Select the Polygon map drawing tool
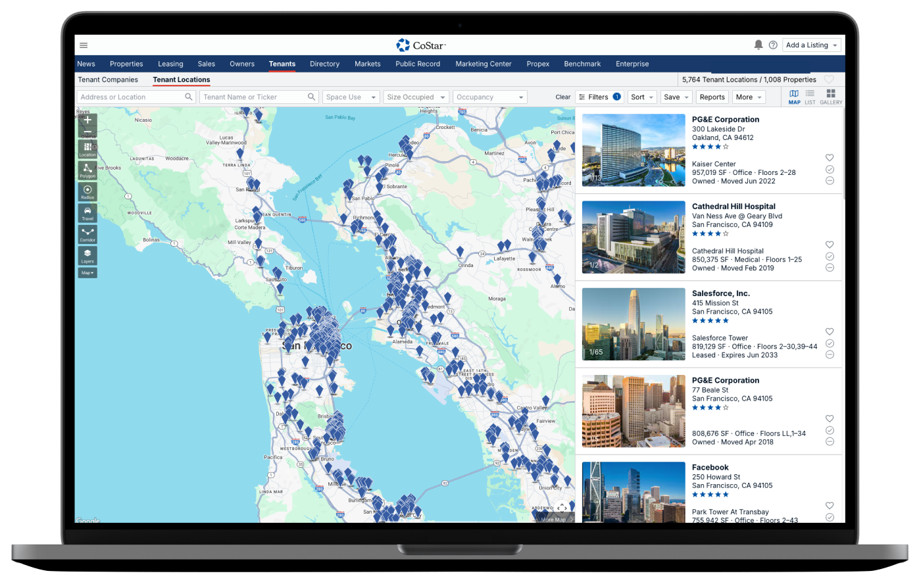Image resolution: width=921 pixels, height=588 pixels. [87, 170]
